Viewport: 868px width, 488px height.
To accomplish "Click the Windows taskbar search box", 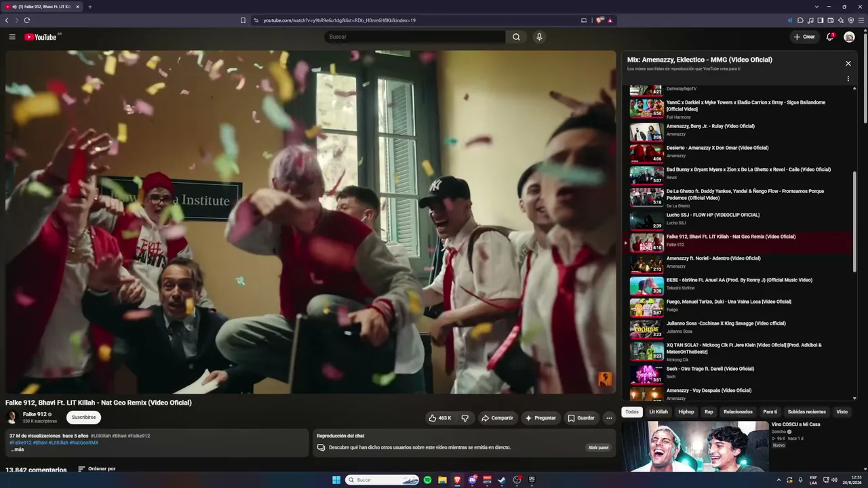I will click(383, 480).
